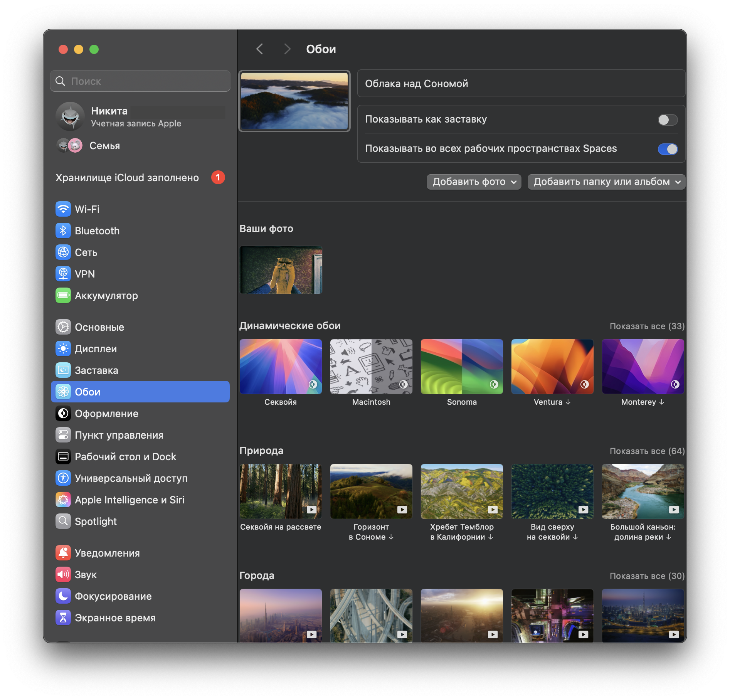Click the iCloud storage alert badge

coord(218,177)
